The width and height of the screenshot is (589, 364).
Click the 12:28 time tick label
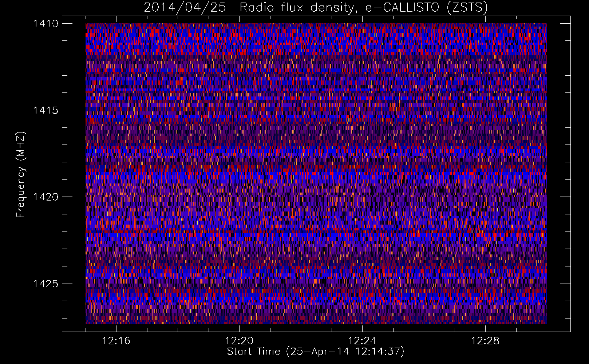pos(485,341)
